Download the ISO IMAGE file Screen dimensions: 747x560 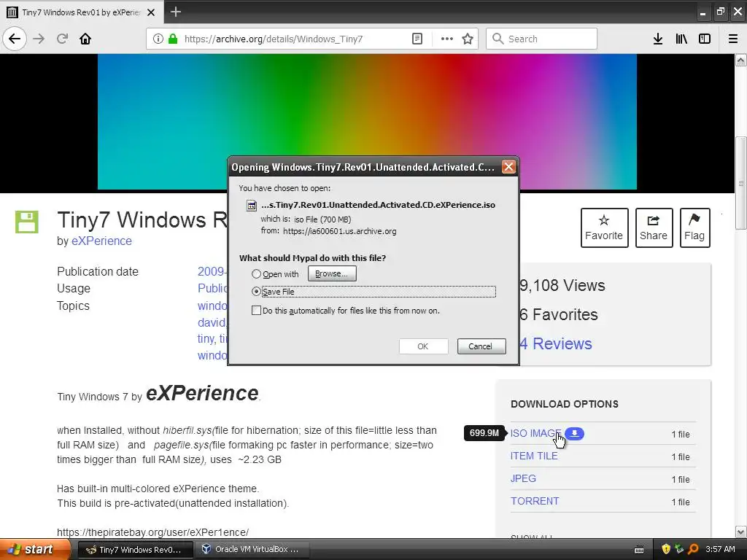click(535, 433)
